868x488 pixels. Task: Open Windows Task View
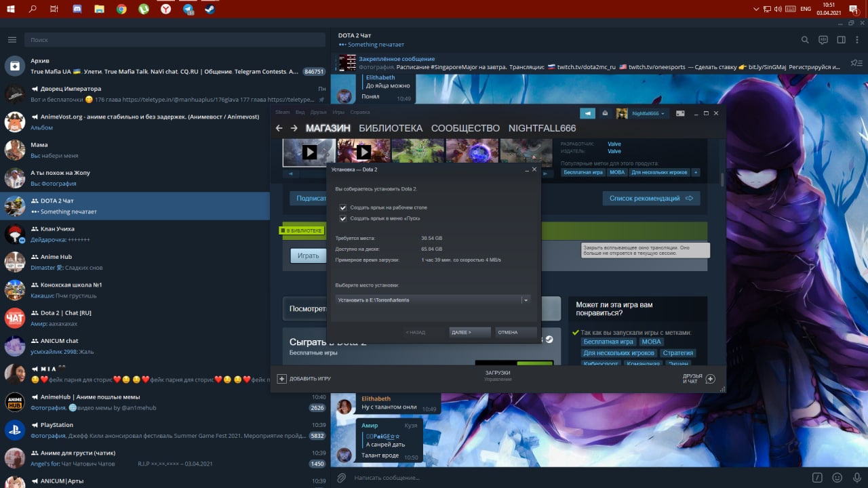click(54, 9)
